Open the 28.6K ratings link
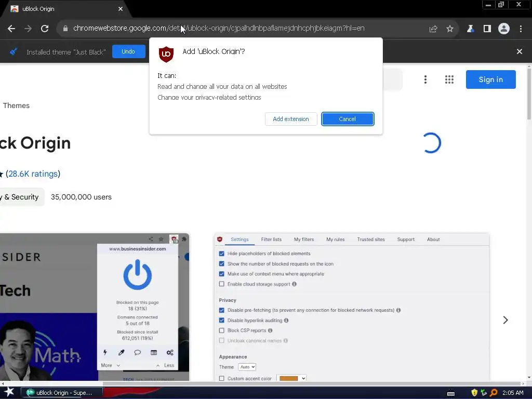Viewport: 532px width, 399px height. pyautogui.click(x=33, y=174)
